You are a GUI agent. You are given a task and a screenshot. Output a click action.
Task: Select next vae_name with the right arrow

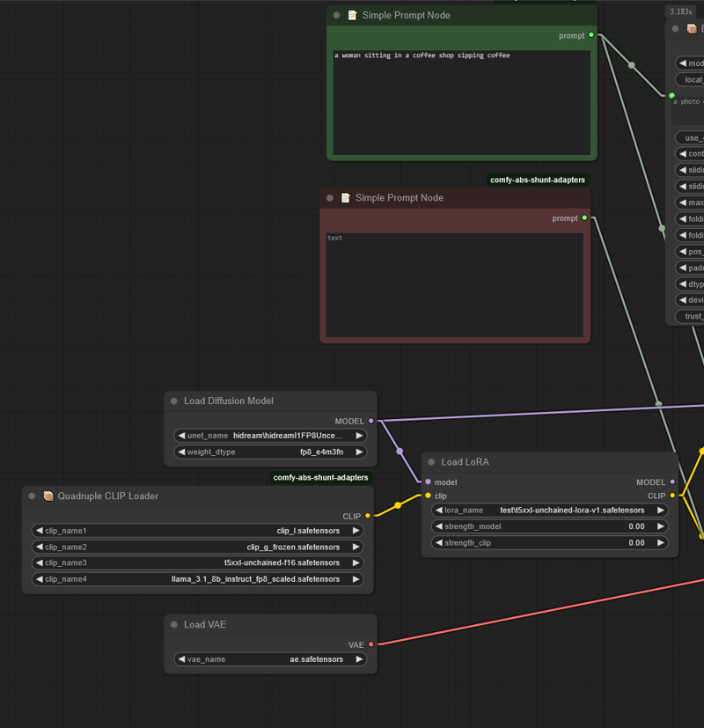[359, 659]
